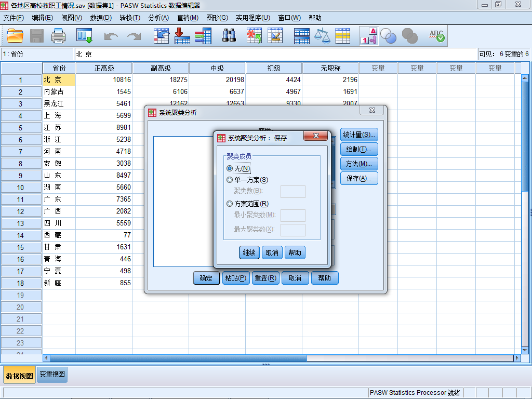This screenshot has height=399, width=532.
Task: Click the 最小聚类数(M) input field
Action: 293,216
